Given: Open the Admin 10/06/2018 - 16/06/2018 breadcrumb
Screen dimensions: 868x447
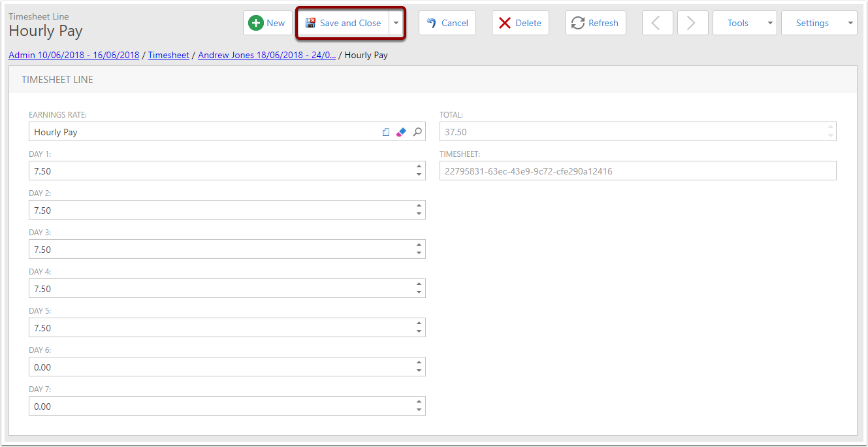Looking at the screenshot, I should coord(74,56).
